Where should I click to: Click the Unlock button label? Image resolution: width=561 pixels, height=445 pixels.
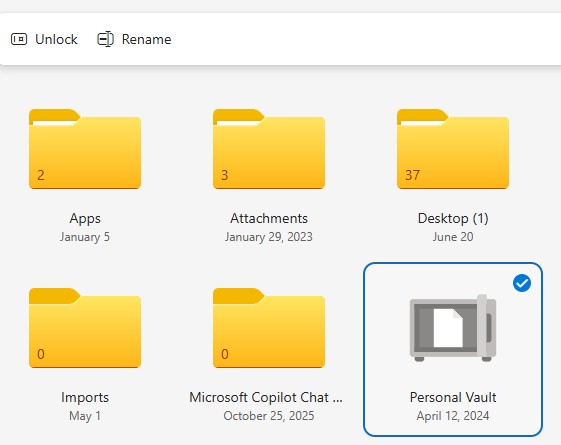56,39
